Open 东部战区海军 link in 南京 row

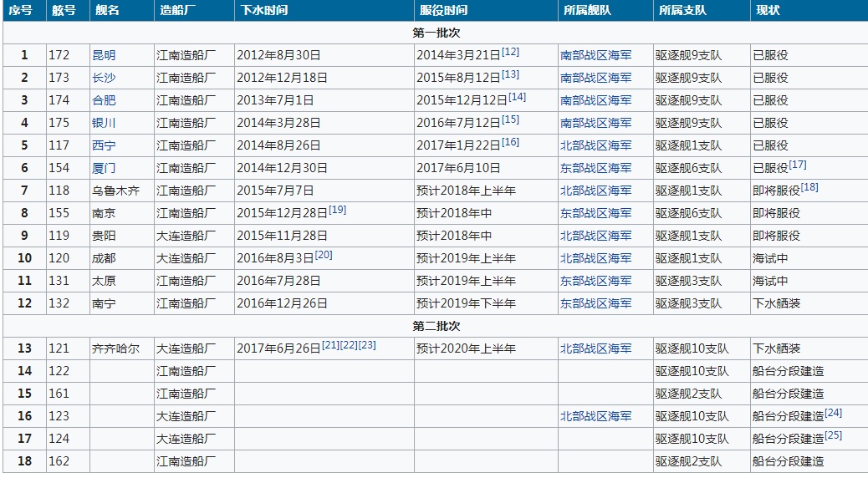595,213
